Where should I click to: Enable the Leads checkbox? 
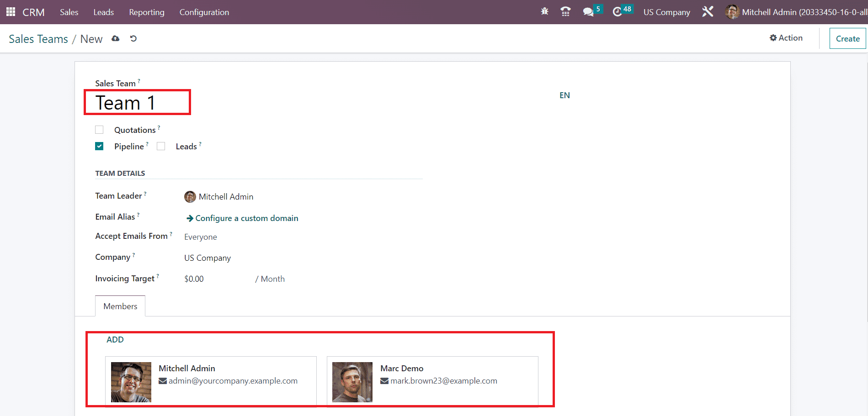tap(161, 146)
